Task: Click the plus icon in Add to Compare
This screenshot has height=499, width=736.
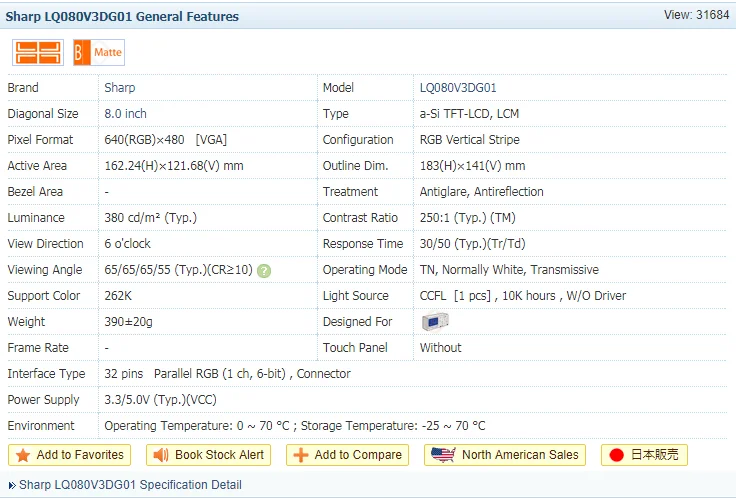Action: pyautogui.click(x=301, y=455)
